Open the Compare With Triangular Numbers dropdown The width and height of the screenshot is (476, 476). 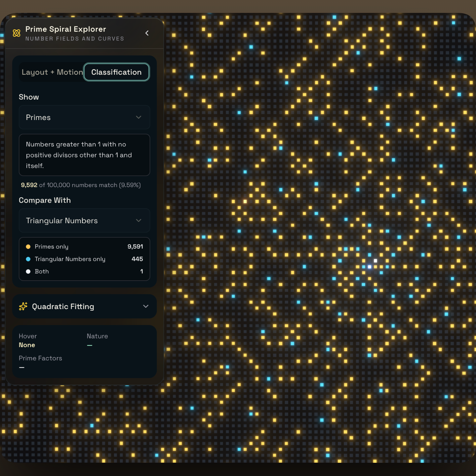tap(84, 220)
